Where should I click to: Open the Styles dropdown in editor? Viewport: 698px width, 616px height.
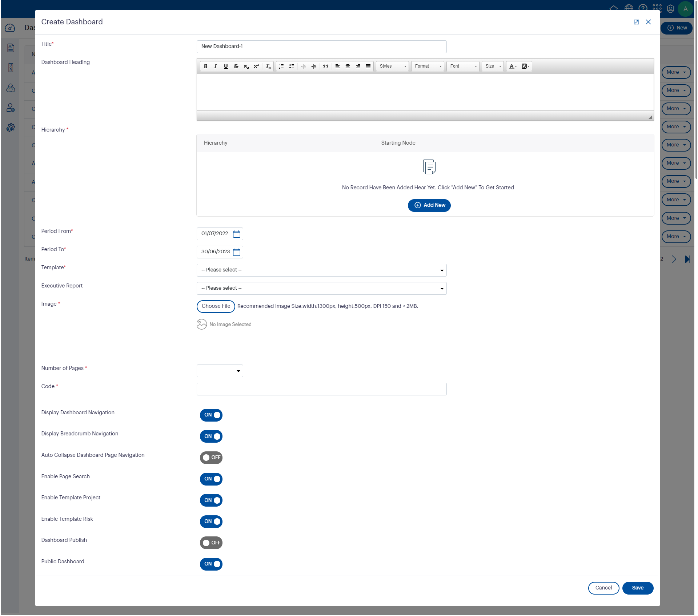393,66
